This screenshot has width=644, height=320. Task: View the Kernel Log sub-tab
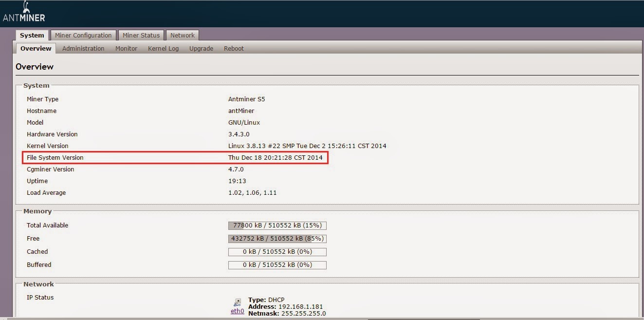(x=164, y=48)
